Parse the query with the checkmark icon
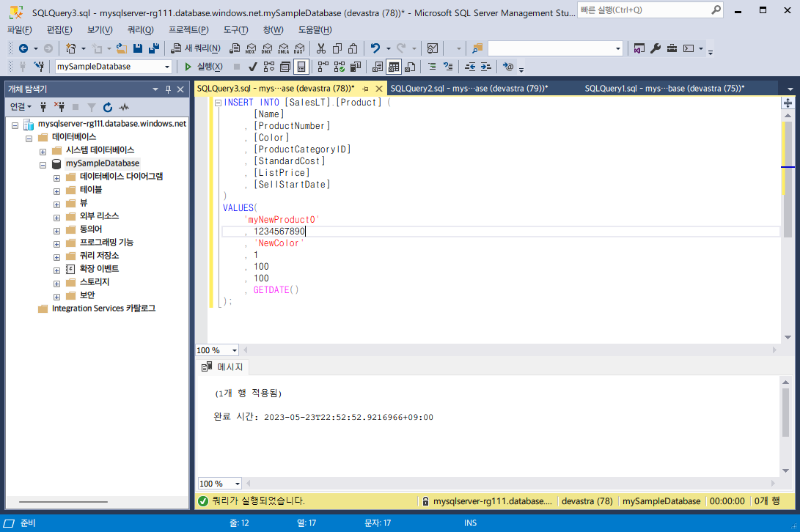The width and height of the screenshot is (800, 532). pos(252,66)
